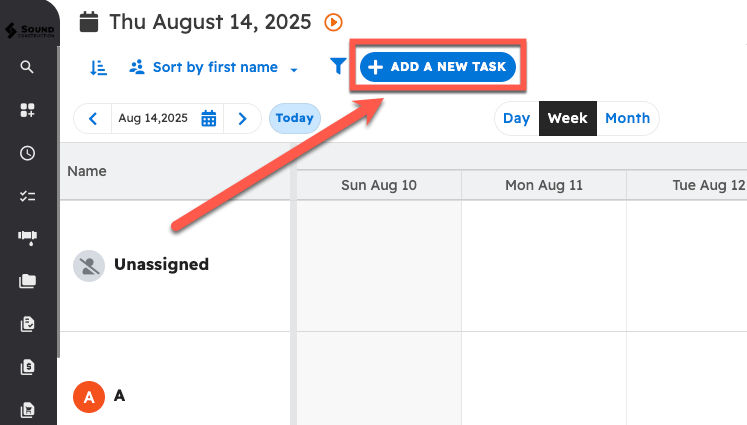Click the search icon in the sidebar
Screen dimensions: 747x425
[27, 67]
